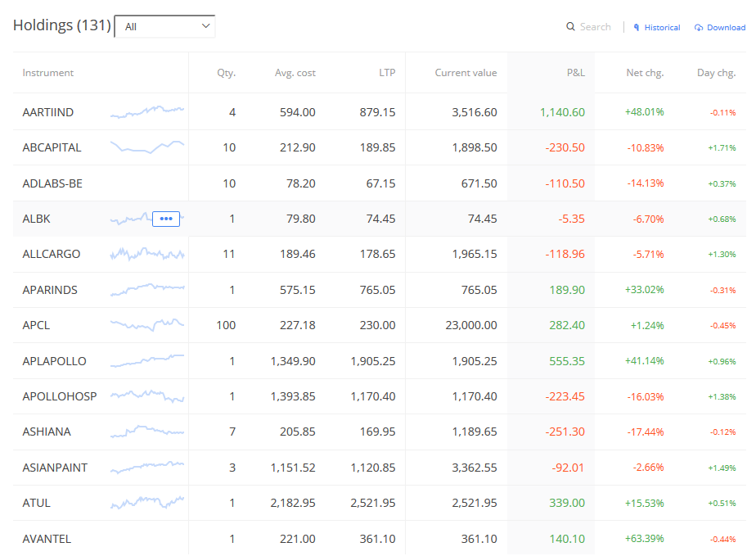The height and width of the screenshot is (556, 756).
Task: Open the ALBK row options menu
Action: 166,219
